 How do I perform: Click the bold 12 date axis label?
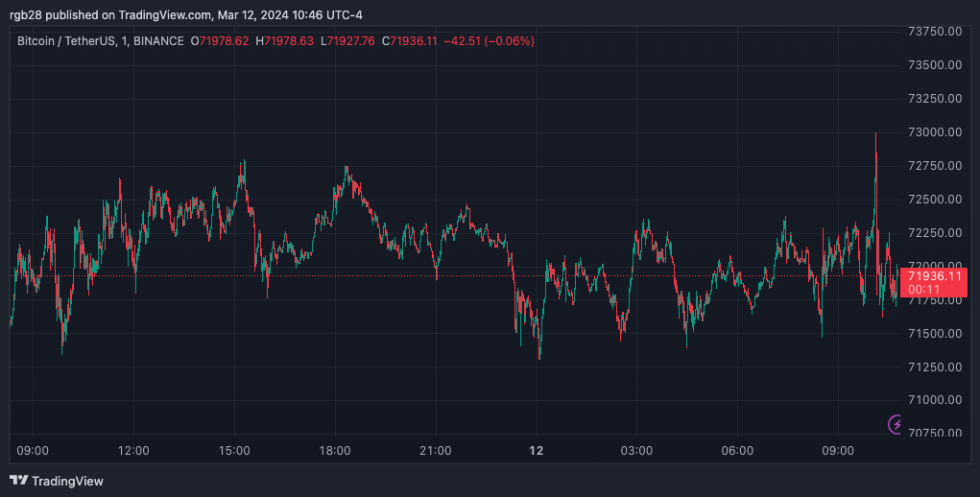pos(536,451)
